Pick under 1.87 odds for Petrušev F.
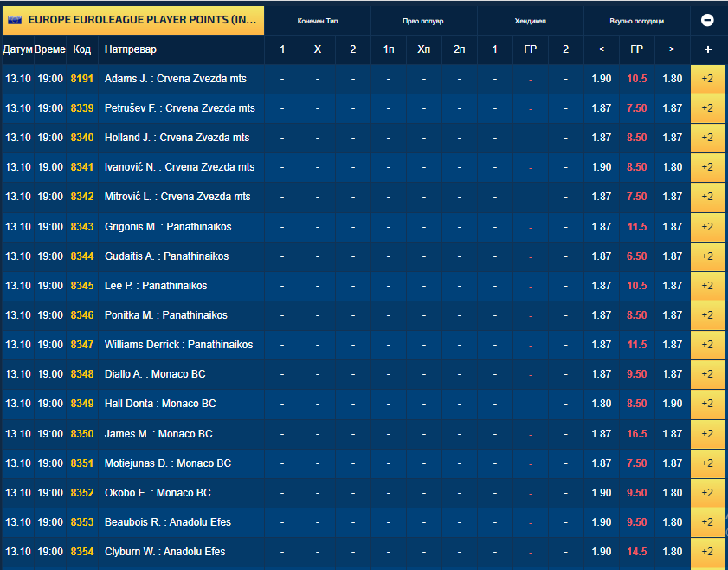728x570 pixels. (602, 108)
